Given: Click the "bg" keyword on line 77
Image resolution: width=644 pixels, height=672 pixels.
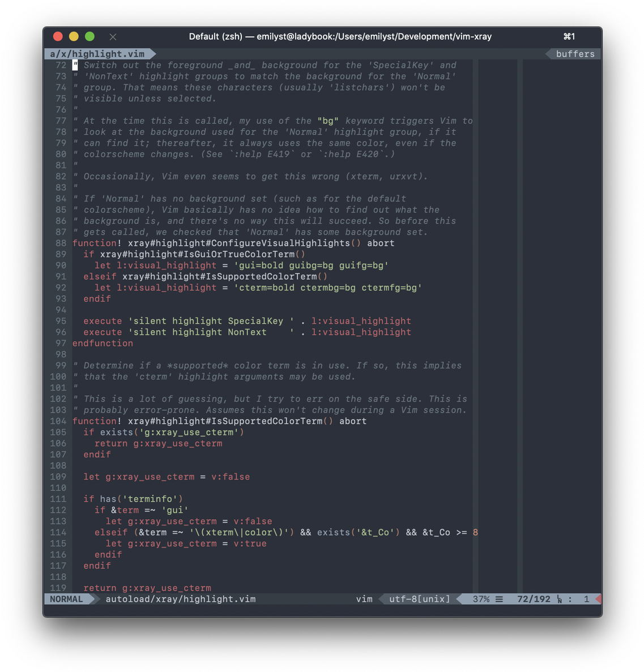Looking at the screenshot, I should coord(327,121).
